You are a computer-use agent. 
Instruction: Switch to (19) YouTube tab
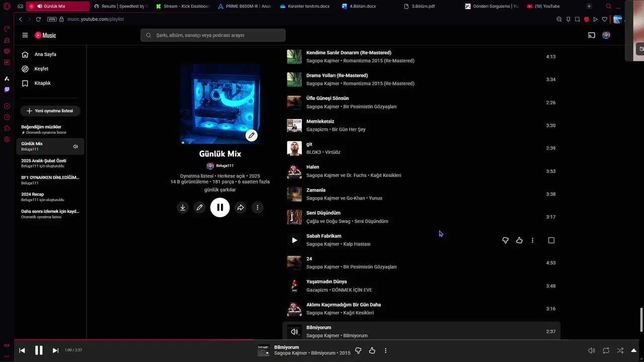553,6
